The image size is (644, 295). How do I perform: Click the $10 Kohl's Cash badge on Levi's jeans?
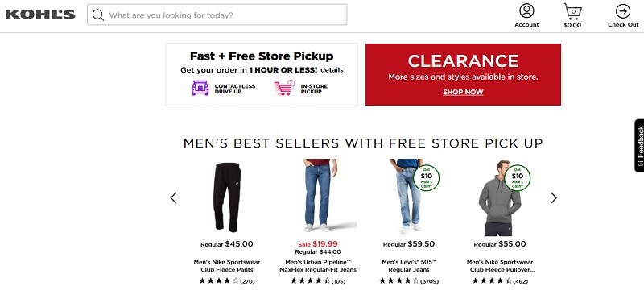(427, 178)
